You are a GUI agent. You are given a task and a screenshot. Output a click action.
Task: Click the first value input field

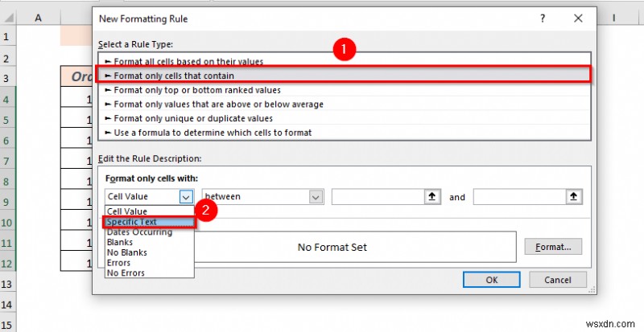[x=377, y=196]
